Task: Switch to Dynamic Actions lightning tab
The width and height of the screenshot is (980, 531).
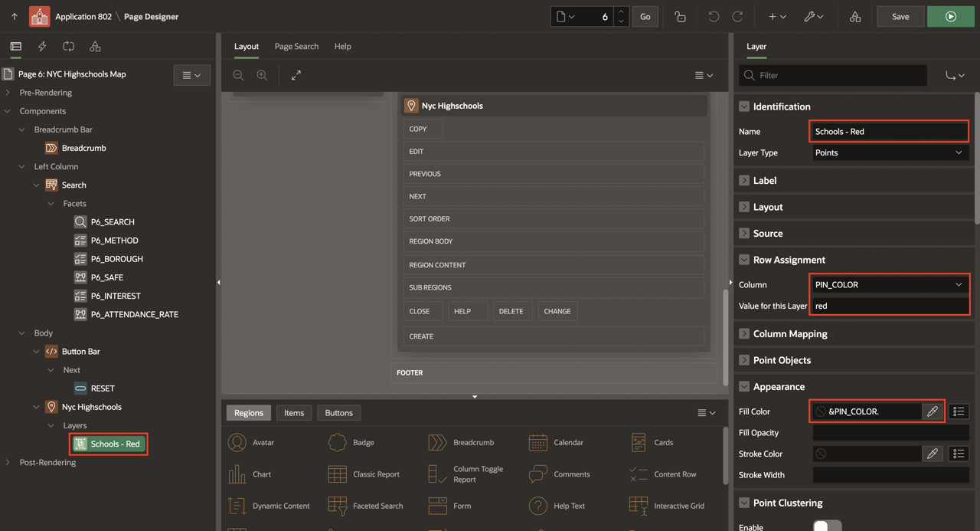Action: 42,47
